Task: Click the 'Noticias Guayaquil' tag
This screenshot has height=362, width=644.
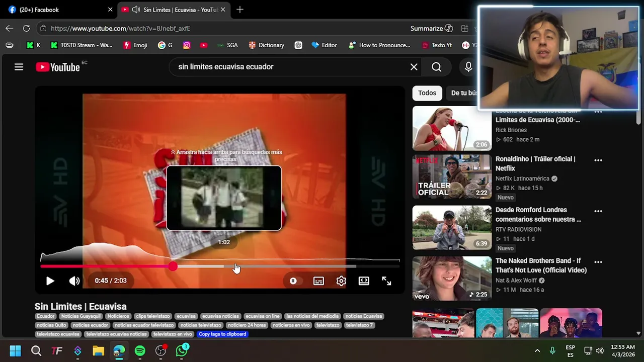Action: [81, 316]
